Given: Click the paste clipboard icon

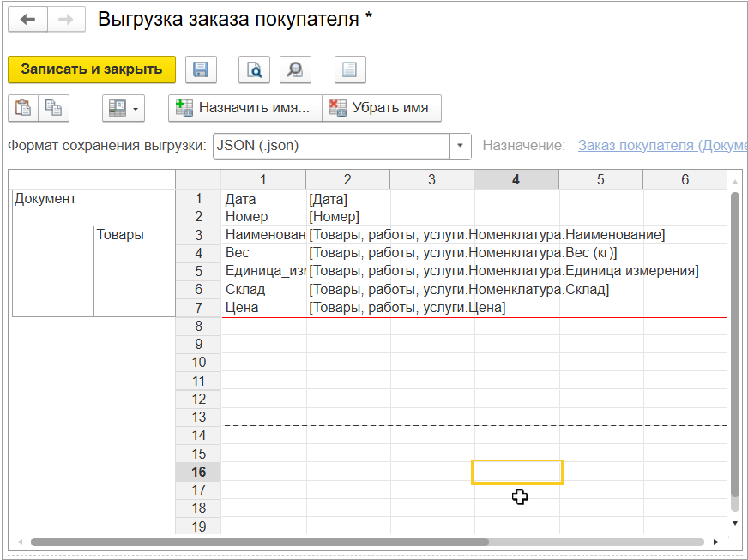Looking at the screenshot, I should pos(23,108).
